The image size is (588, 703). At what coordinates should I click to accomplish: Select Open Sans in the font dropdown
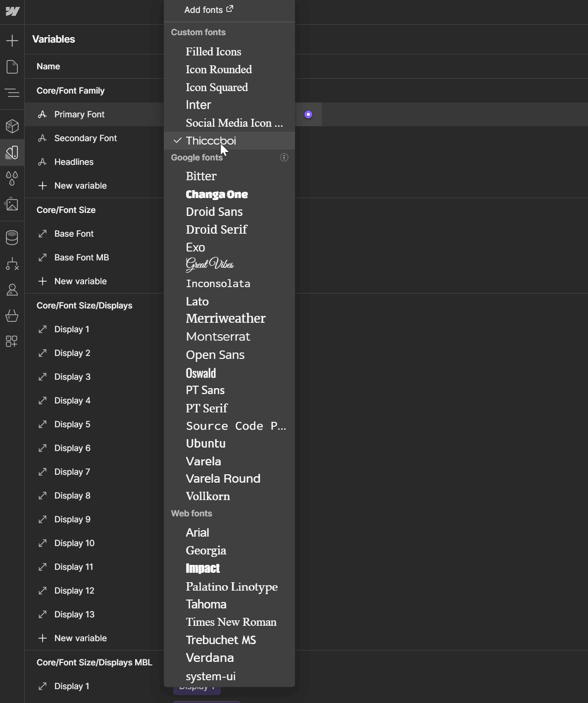click(215, 354)
